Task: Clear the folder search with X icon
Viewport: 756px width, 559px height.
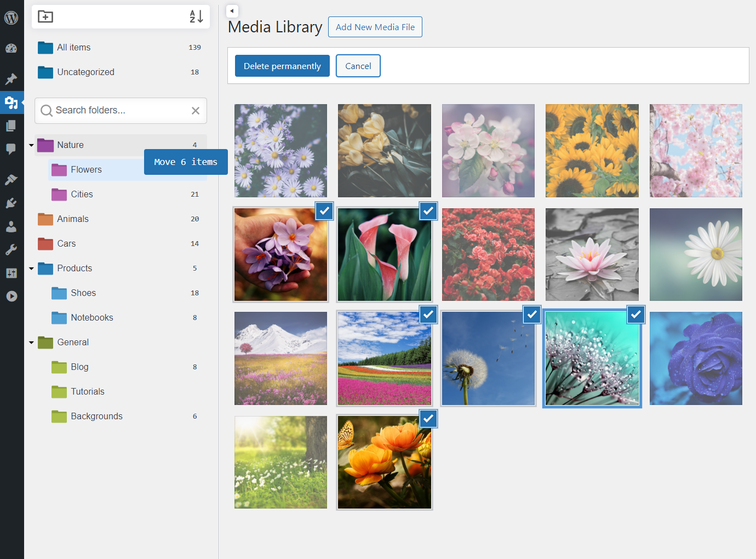Action: (x=196, y=111)
